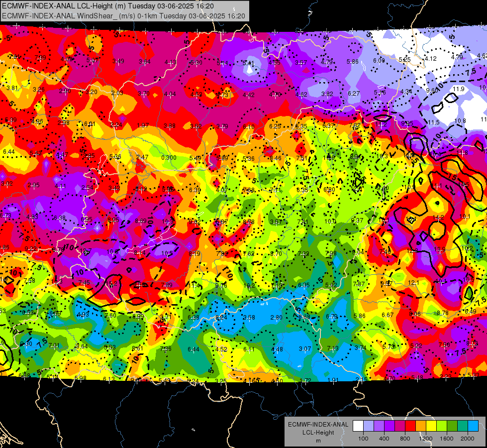Click the yellow legend color swatch

click(431, 426)
